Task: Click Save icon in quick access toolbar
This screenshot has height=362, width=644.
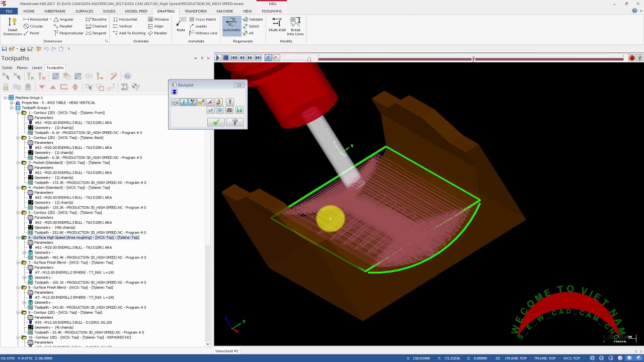Action: [x=5, y=49]
